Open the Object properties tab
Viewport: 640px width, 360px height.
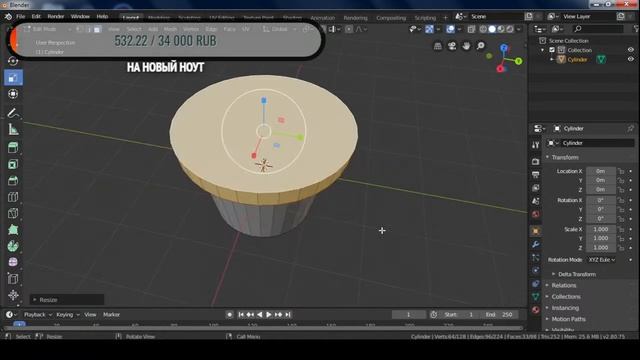[x=536, y=231]
